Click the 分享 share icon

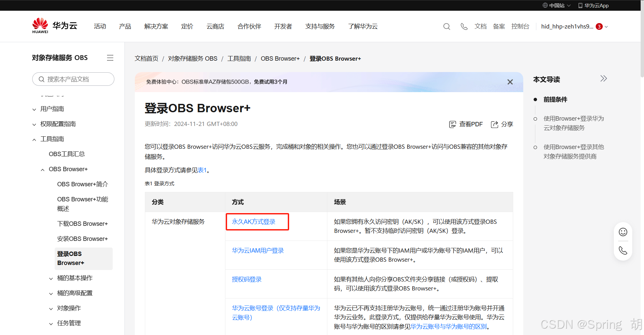(494, 124)
